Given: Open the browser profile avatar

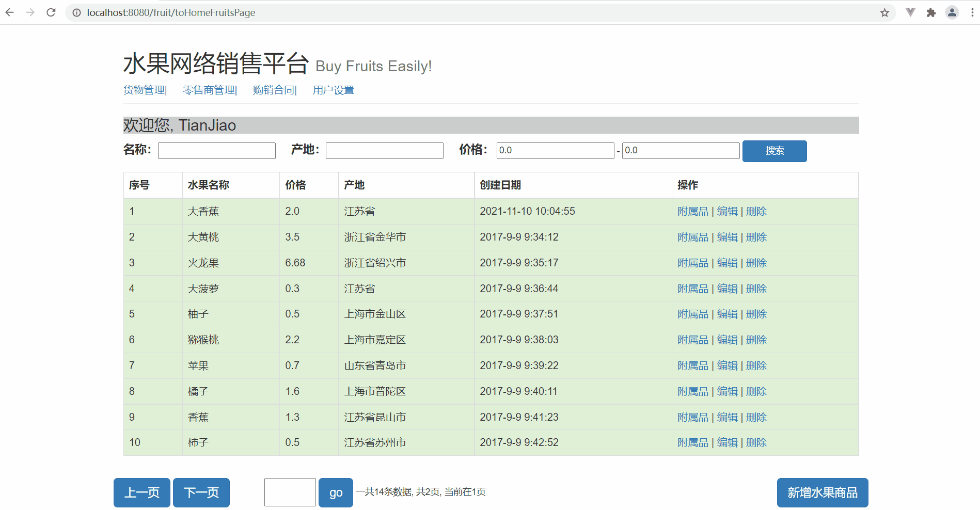Looking at the screenshot, I should coord(952,12).
